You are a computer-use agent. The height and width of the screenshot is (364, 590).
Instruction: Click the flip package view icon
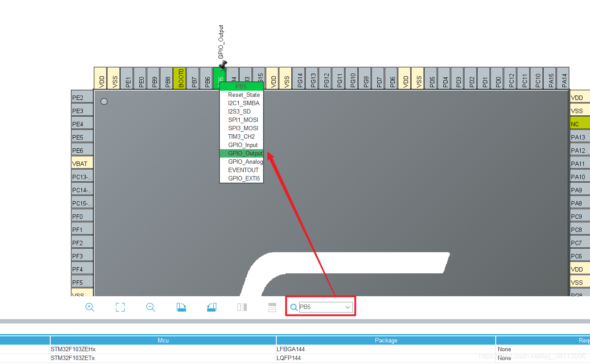242,307
